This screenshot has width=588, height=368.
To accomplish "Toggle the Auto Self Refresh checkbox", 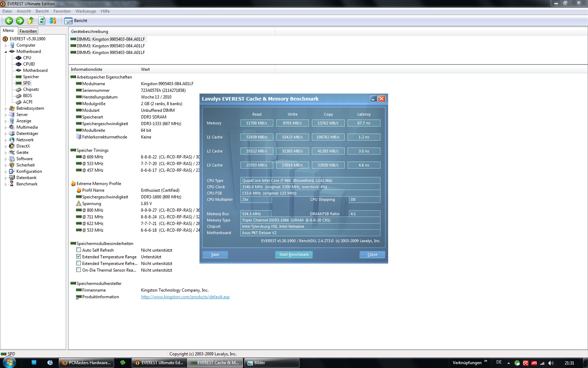I will pyautogui.click(x=79, y=250).
